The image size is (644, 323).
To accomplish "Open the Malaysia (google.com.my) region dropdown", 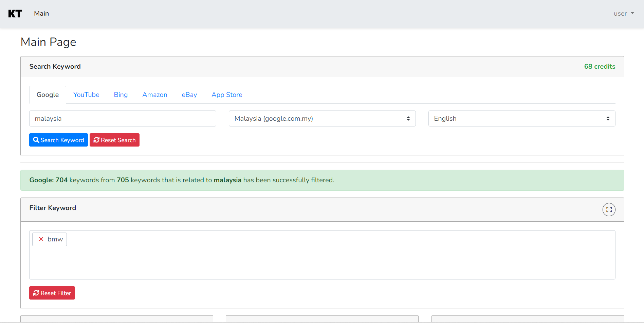I will click(x=322, y=119).
